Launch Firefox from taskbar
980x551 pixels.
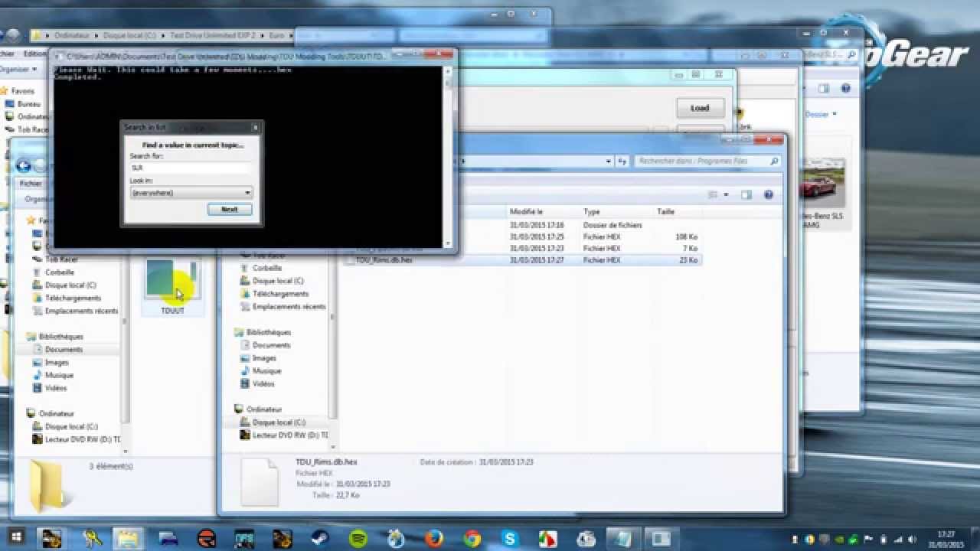[433, 538]
